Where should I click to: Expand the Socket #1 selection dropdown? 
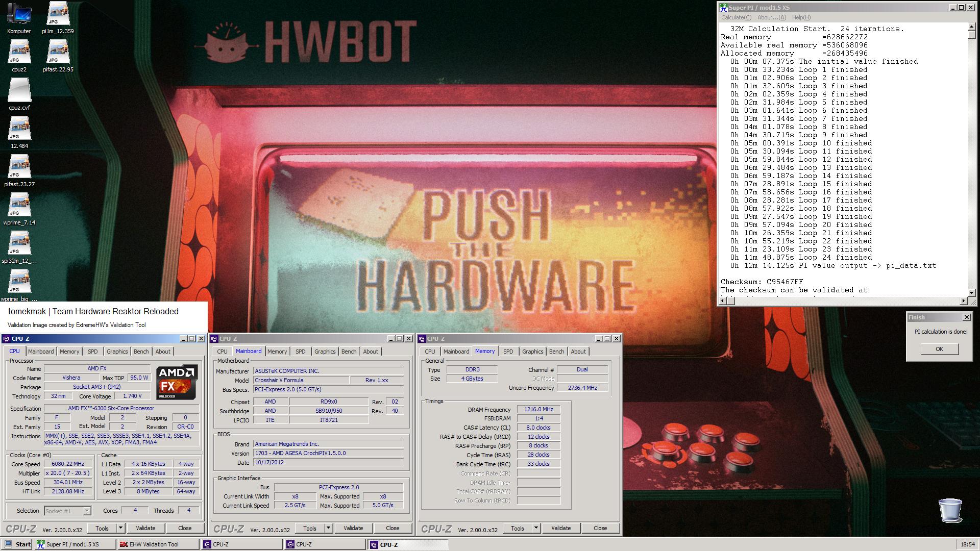87,511
